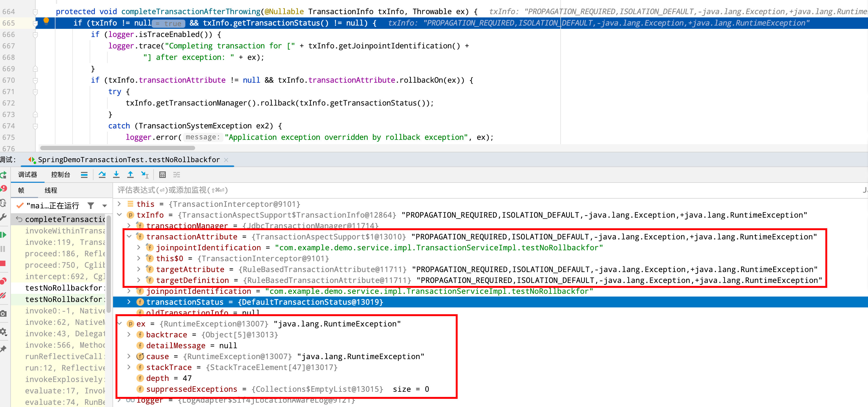Image resolution: width=868 pixels, height=407 pixels.
Task: Open the thread selector dropdown arrow
Action: pyautogui.click(x=105, y=206)
